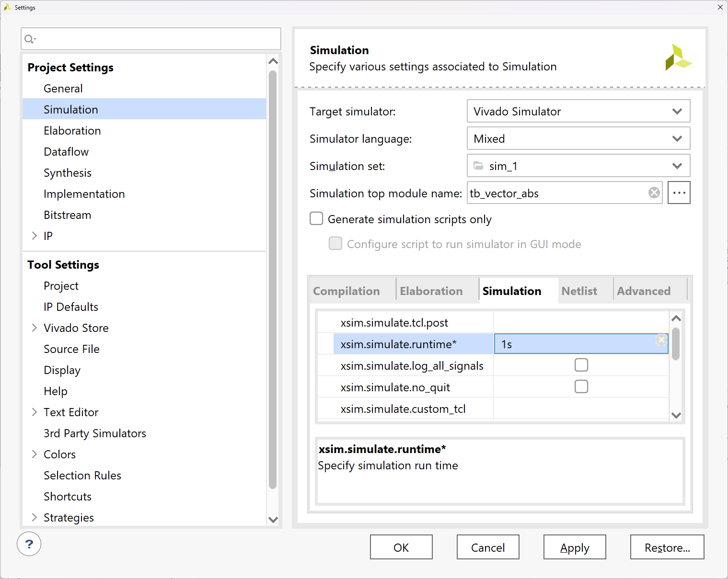Select Synthesis in Project Settings
This screenshot has height=579, width=728.
point(68,173)
